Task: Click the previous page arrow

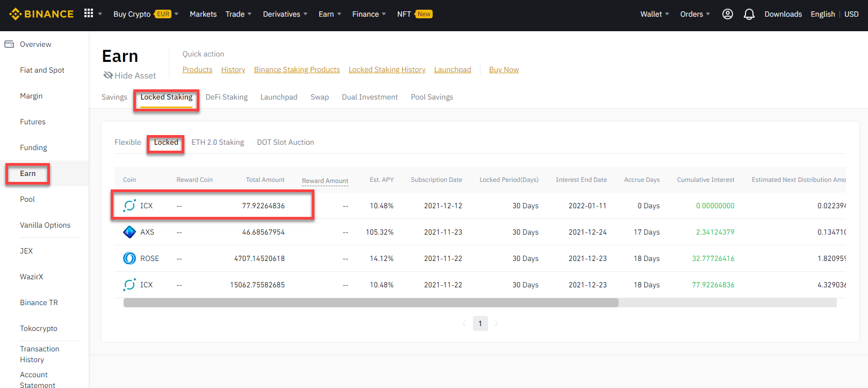Action: tap(464, 323)
